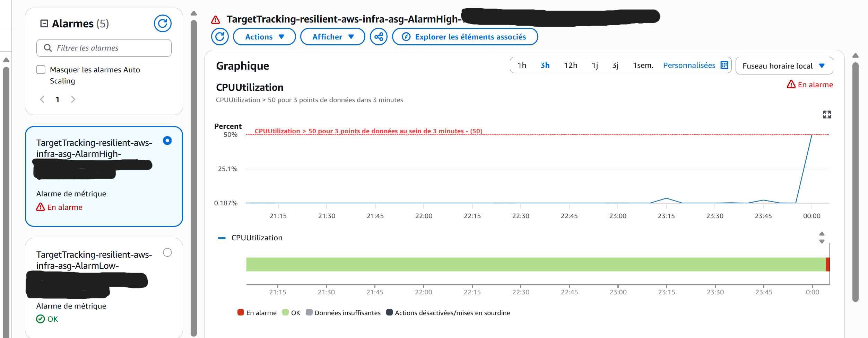Click the search magnifier icon
The width and height of the screenshot is (868, 338).
click(x=48, y=48)
